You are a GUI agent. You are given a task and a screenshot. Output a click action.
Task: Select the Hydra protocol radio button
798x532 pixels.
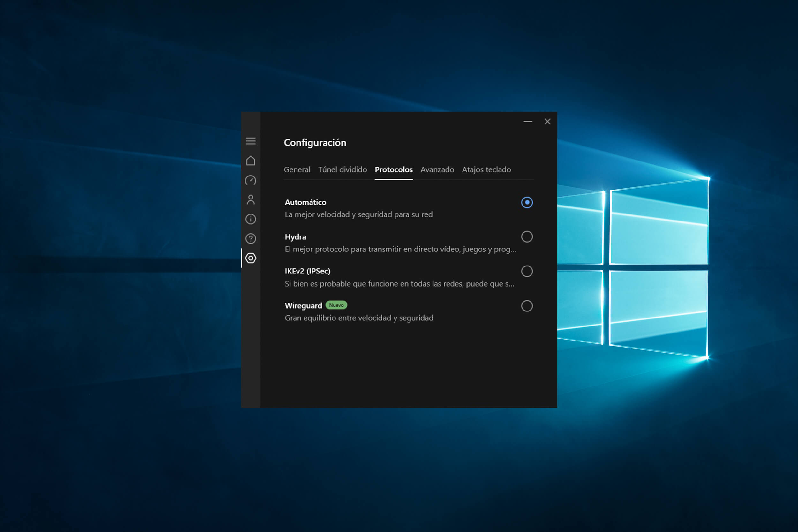point(527,237)
